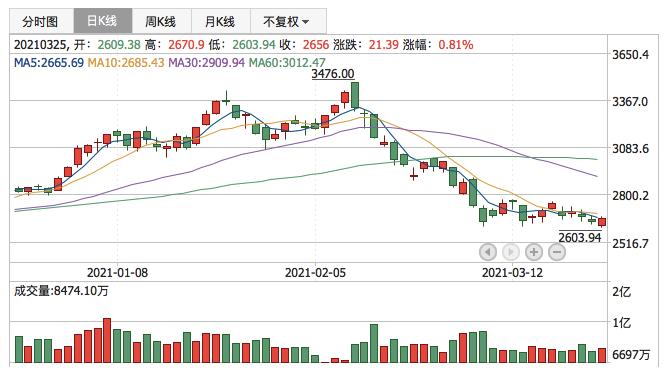The image size is (667, 373).
Task: Click the MA60:3012.47 indicator text
Action: pos(287,63)
